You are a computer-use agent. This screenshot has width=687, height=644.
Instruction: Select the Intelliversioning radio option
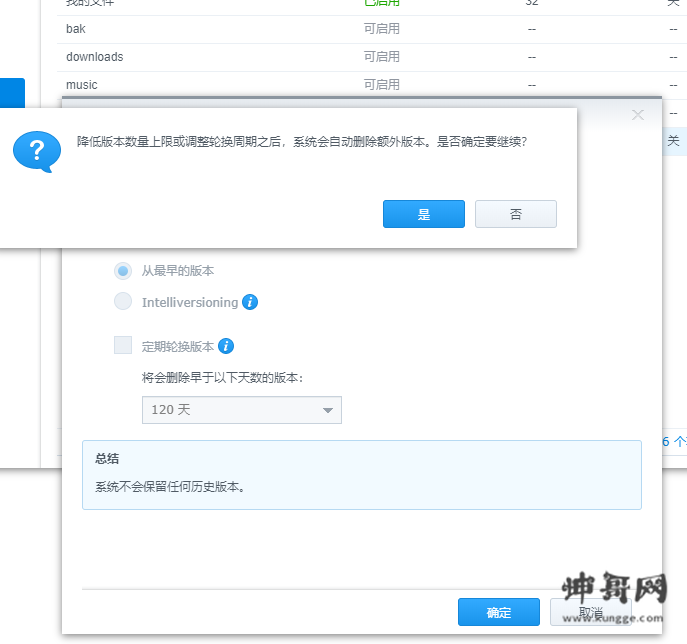pos(123,301)
